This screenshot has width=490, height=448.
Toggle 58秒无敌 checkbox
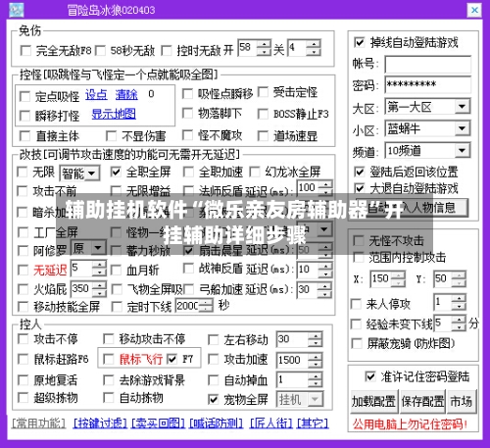100,51
